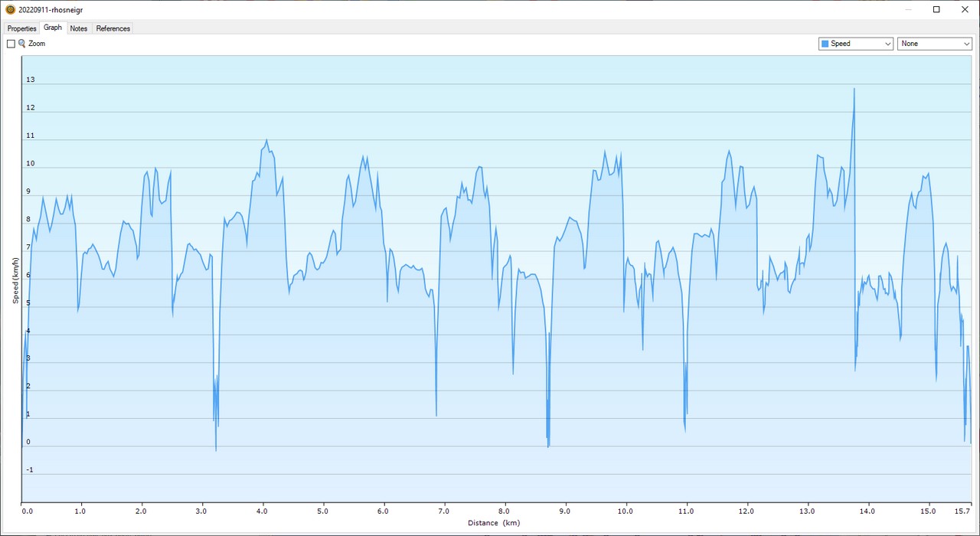Screen dimensions: 980x536
Task: Click the blue swatch beside Speed
Action: tap(825, 44)
